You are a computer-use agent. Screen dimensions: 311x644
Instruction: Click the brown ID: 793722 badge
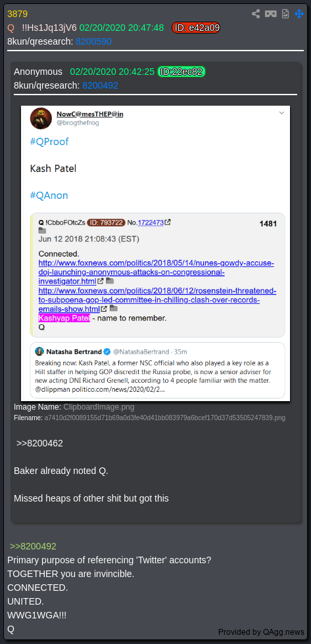(106, 223)
